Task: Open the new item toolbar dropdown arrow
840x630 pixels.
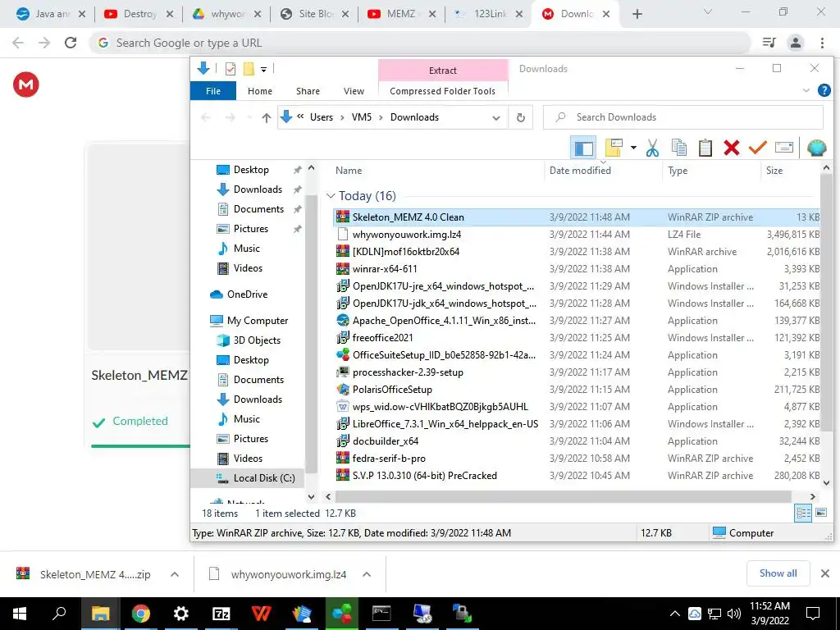Action: (633, 148)
